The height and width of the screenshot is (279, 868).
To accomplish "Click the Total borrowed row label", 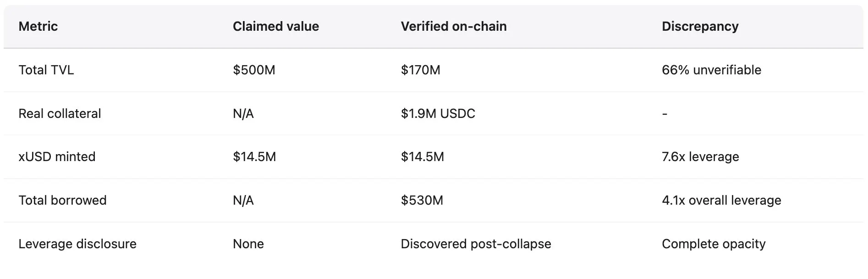I will [62, 201].
